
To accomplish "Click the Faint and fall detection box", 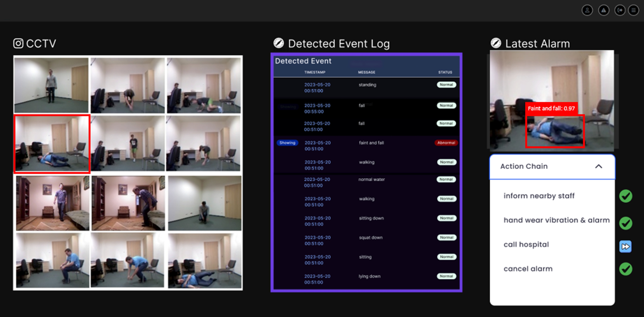I will [x=555, y=131].
